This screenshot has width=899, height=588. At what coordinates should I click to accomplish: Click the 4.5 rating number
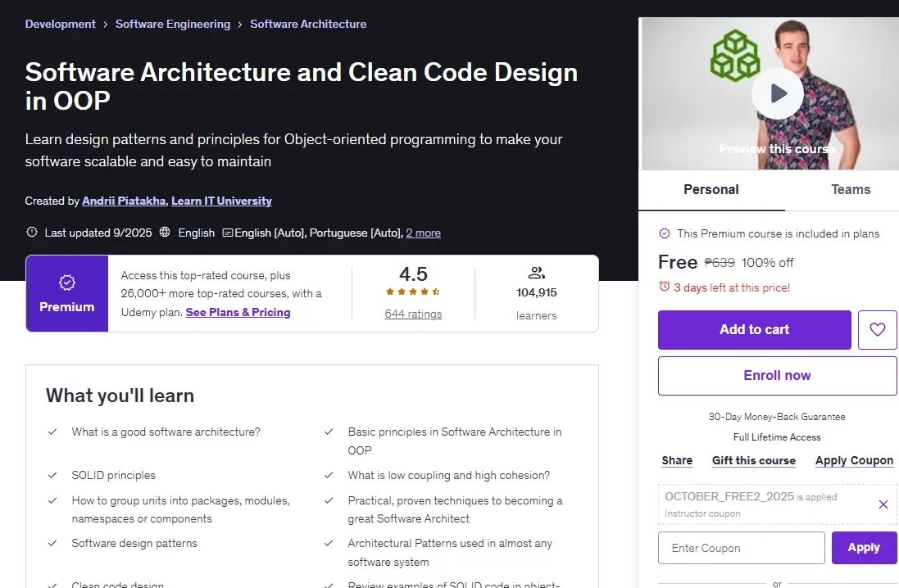[413, 274]
